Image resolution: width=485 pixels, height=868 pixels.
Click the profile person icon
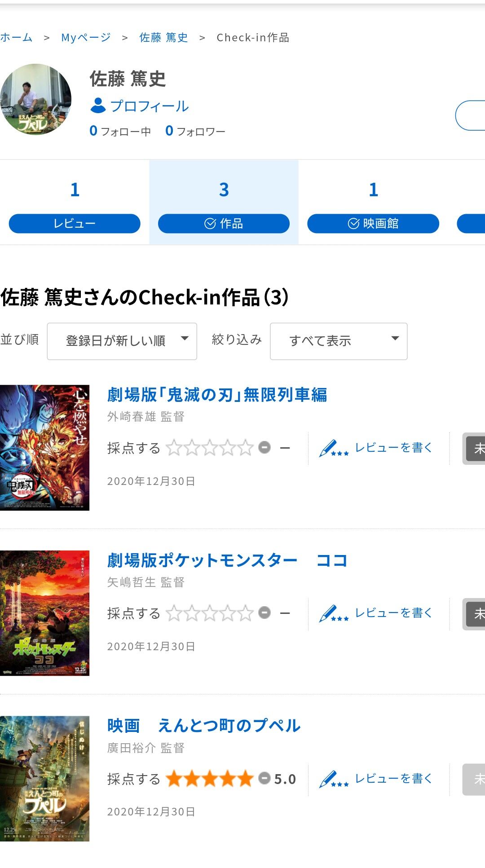(98, 106)
